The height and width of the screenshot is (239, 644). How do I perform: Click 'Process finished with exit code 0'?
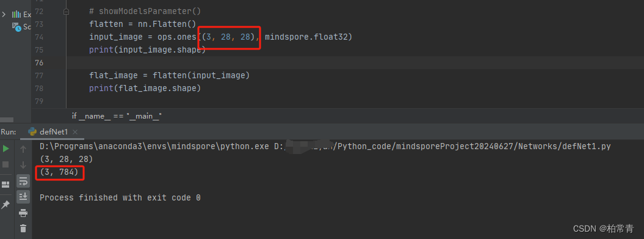tap(120, 198)
